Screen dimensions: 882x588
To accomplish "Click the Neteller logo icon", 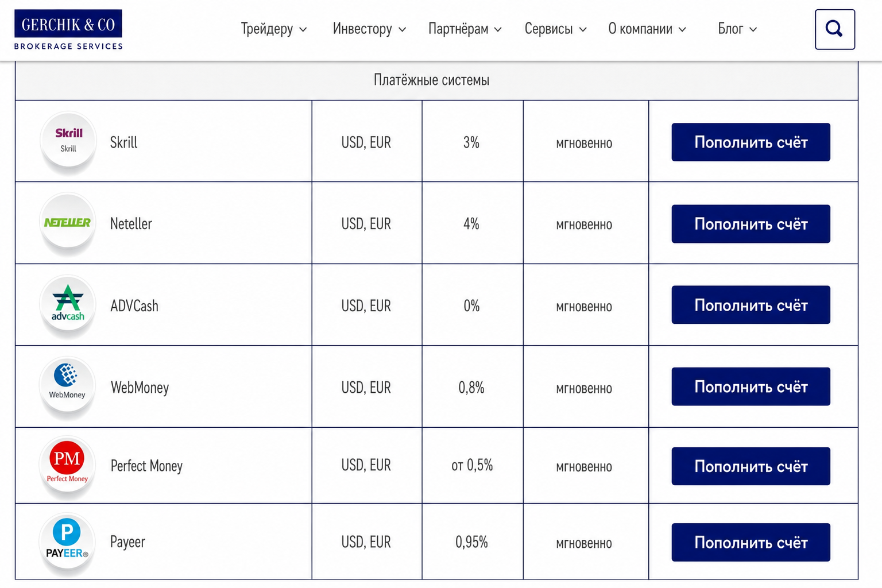I will (68, 222).
